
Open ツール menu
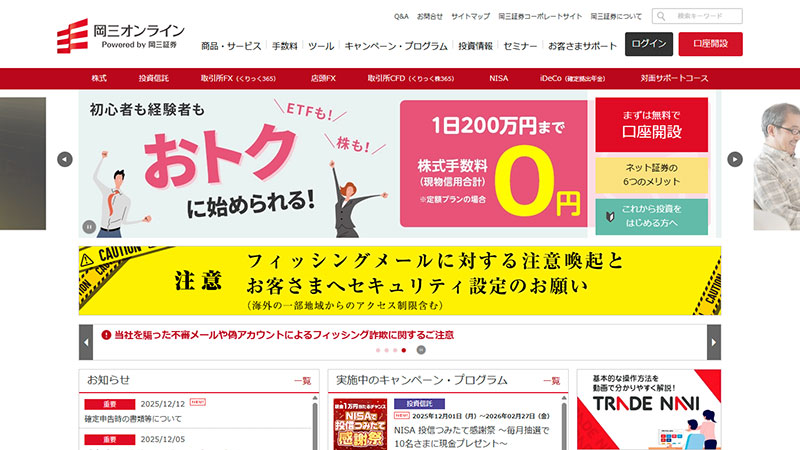tap(321, 46)
